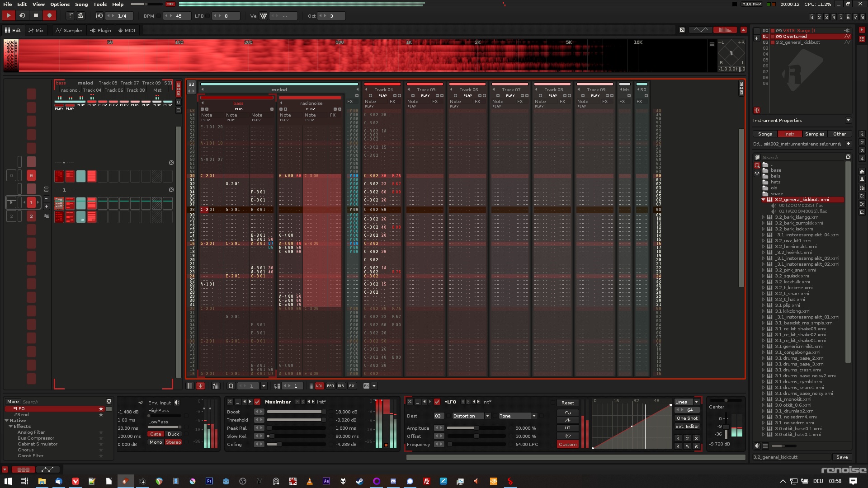
Task: Expand the 3.2_pink_snarr.xrni item
Action: [x=764, y=270]
